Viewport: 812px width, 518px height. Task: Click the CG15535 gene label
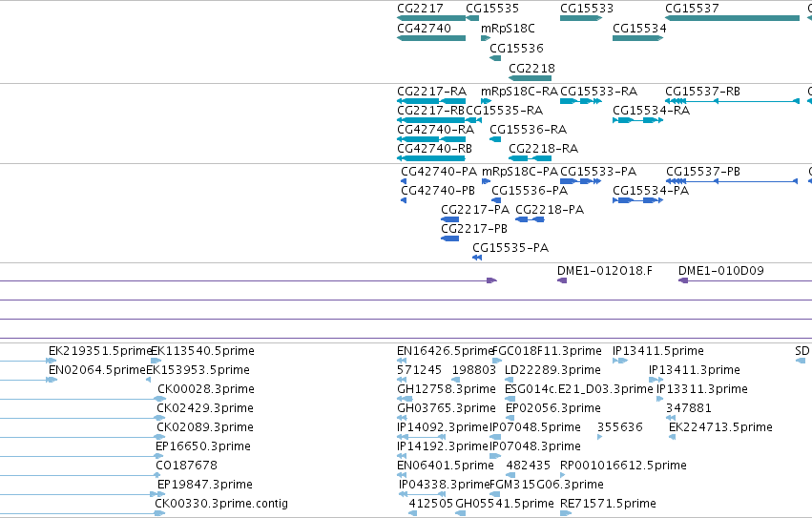tap(492, 9)
